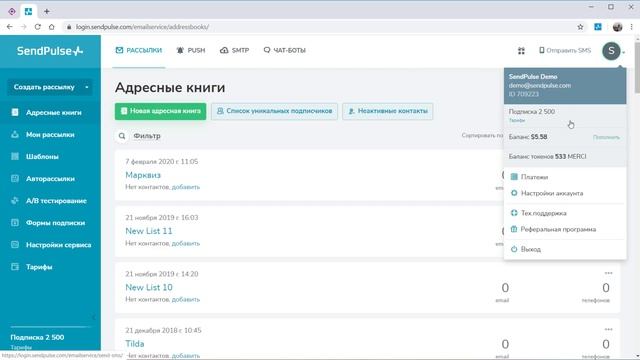Click the Выход power icon
The image size is (640, 360).
pyautogui.click(x=514, y=249)
